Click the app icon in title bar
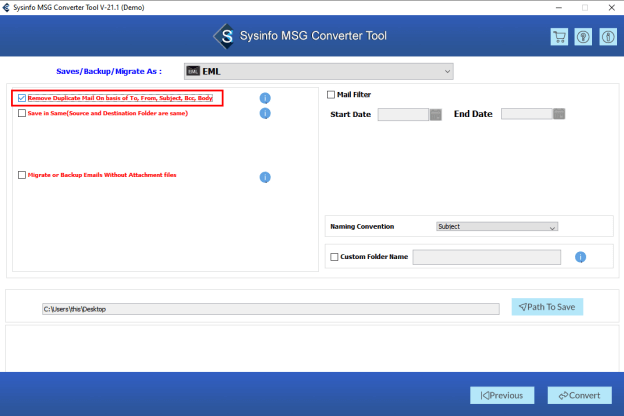The image size is (624, 416). coord(6,7)
